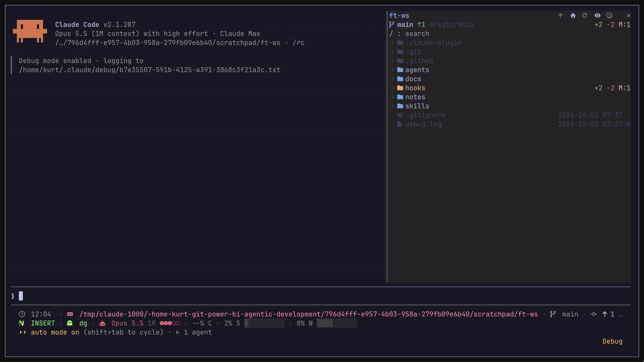The height and width of the screenshot is (362, 644).
Task: Focus the prompt input line
Action: click(320, 296)
